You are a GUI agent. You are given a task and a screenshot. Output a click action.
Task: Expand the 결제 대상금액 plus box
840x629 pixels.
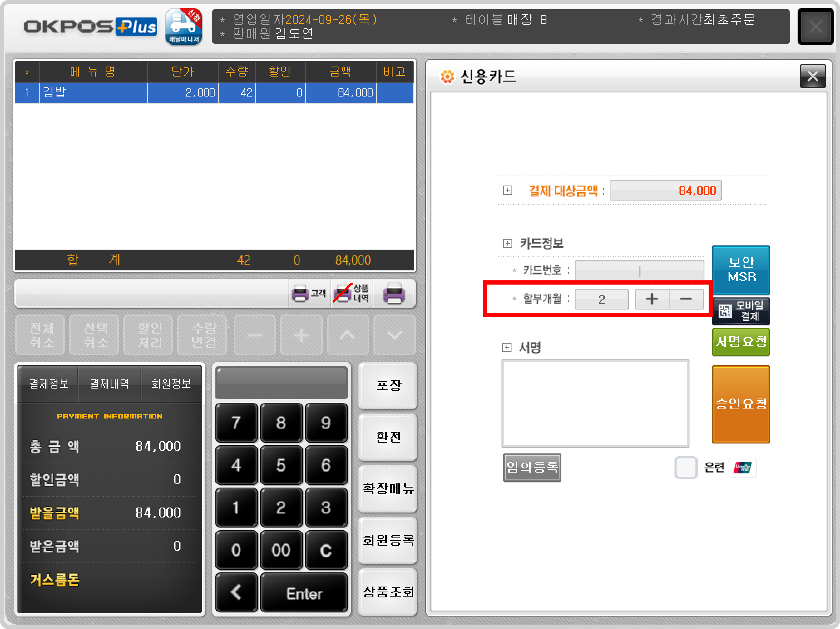tap(507, 190)
